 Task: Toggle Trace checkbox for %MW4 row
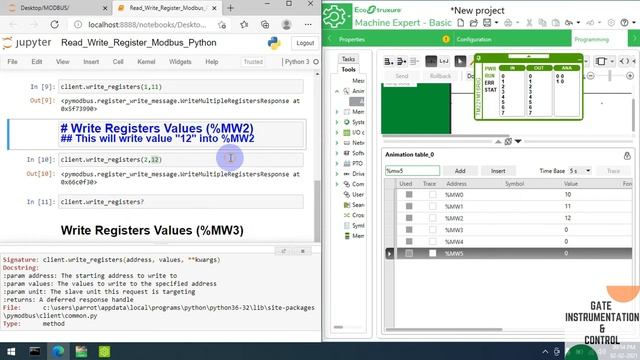432,242
